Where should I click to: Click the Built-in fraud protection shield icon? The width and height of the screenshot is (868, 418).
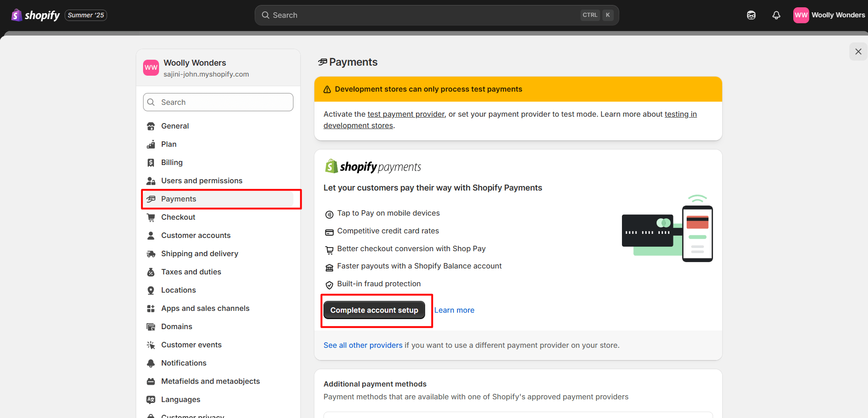tap(329, 285)
